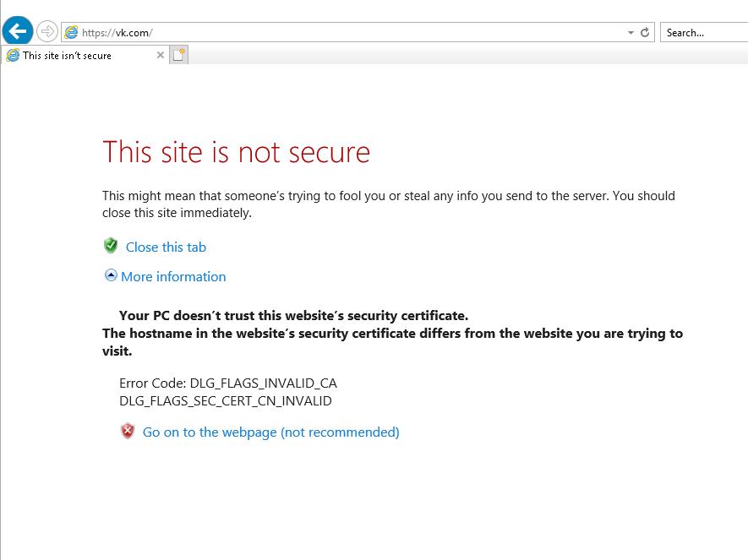This screenshot has width=748, height=560.
Task: Go back using the blue back arrow
Action: (x=18, y=31)
